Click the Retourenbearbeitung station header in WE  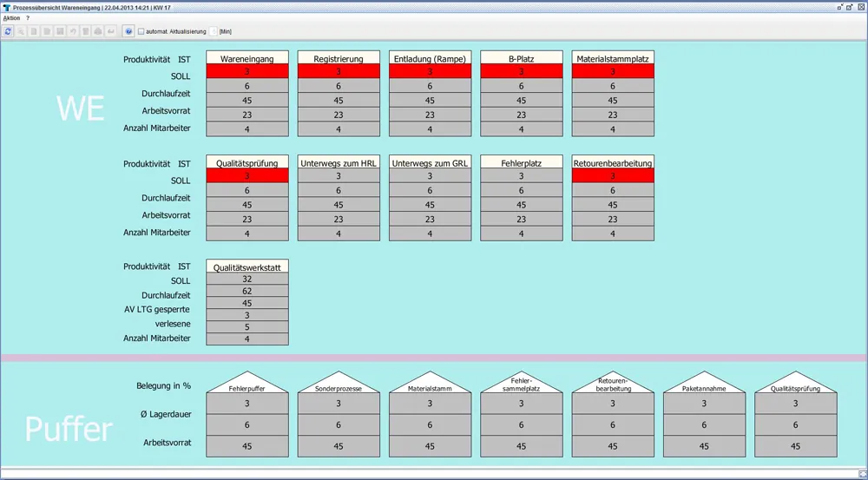point(613,162)
